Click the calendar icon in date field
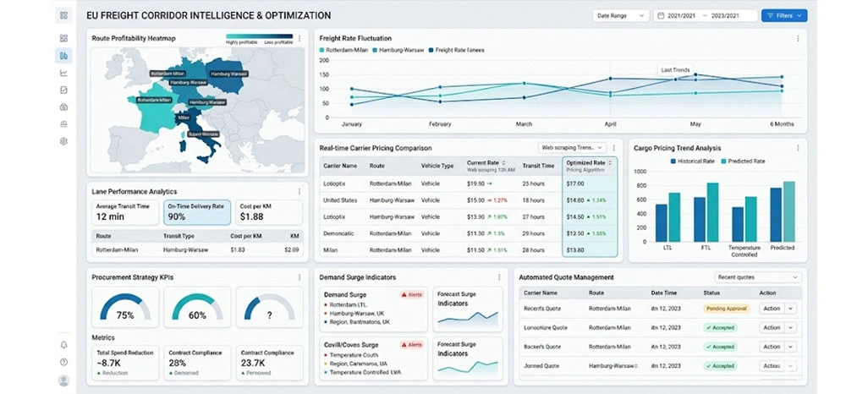 [x=661, y=15]
